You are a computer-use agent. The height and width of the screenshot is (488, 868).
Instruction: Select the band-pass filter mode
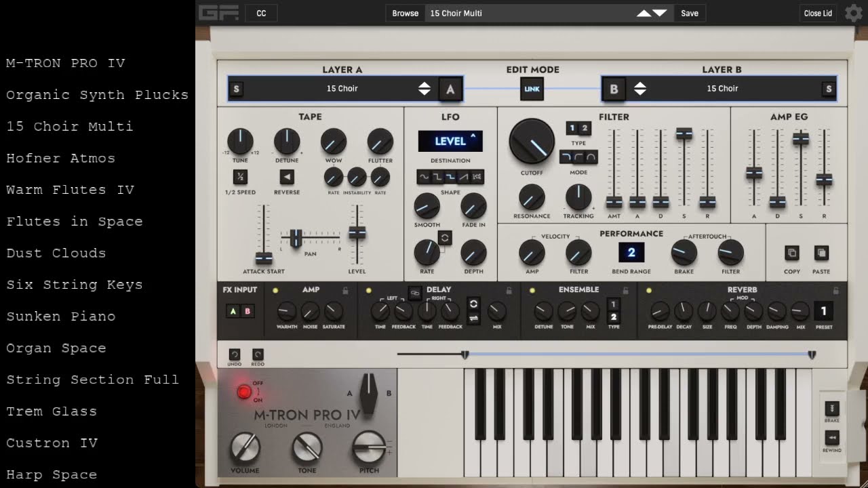click(592, 157)
